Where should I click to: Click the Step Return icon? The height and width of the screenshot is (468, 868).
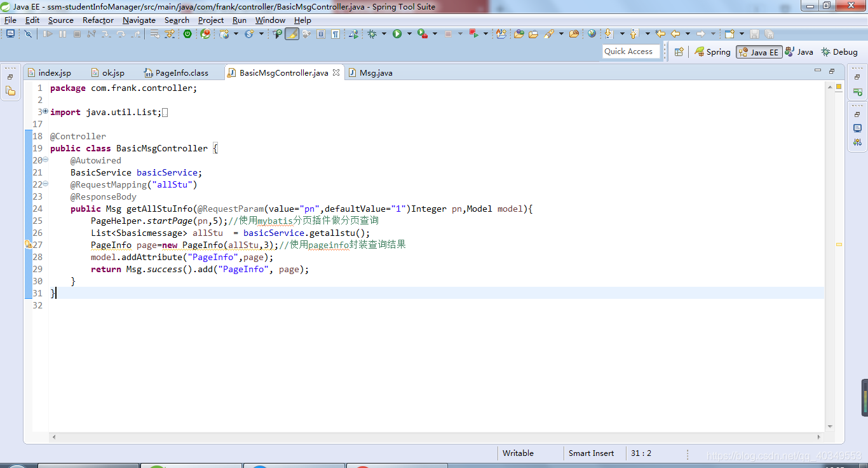tap(136, 34)
